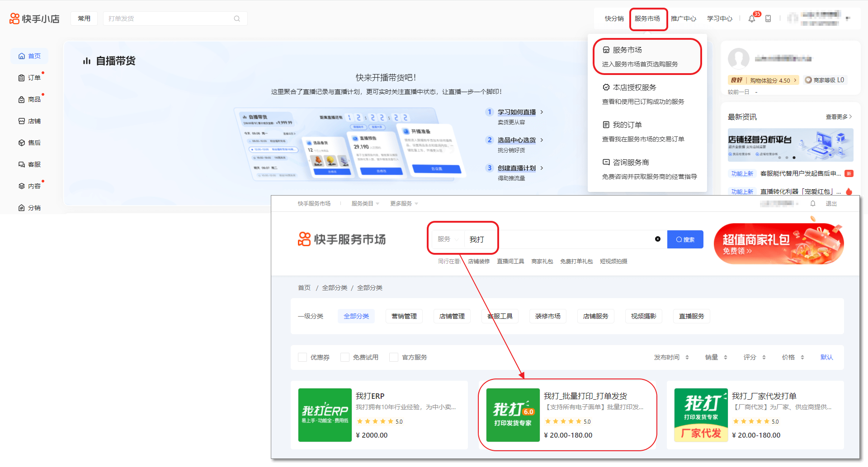Click the blue 搜索 button
The width and height of the screenshot is (868, 467).
(x=685, y=239)
